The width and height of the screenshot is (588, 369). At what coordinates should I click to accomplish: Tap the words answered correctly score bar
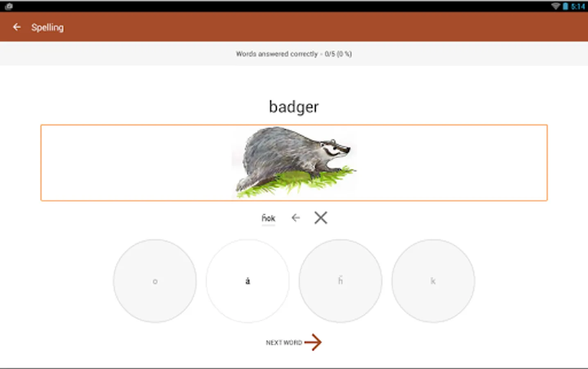click(294, 54)
